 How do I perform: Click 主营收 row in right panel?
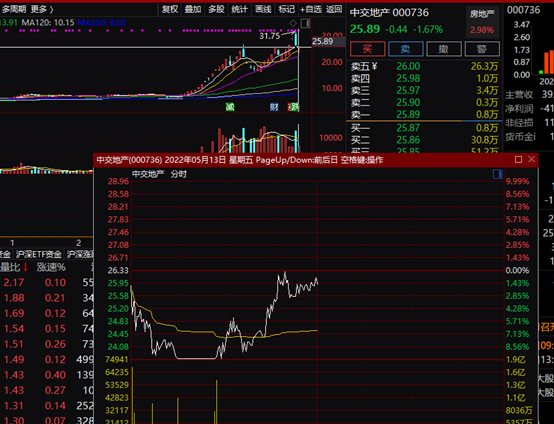[529, 94]
